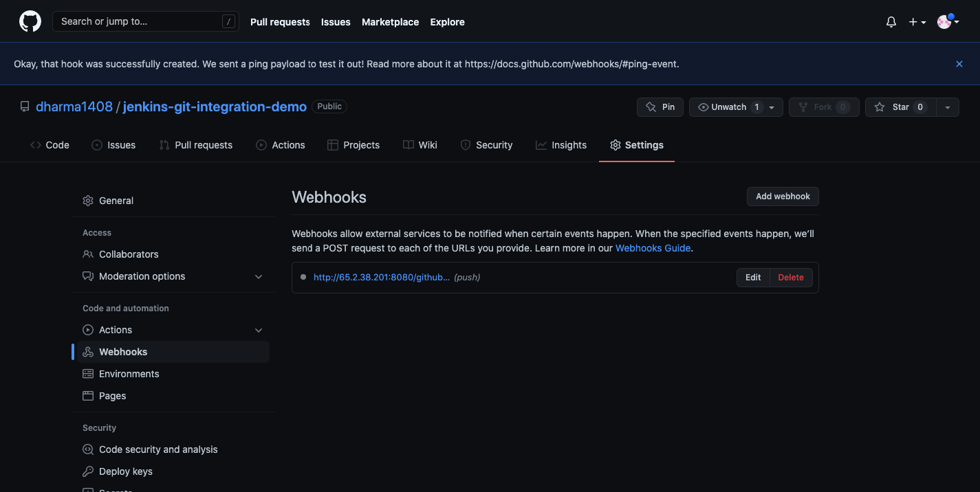Switch to the Insights tab
The image size is (980, 492).
[x=561, y=145]
